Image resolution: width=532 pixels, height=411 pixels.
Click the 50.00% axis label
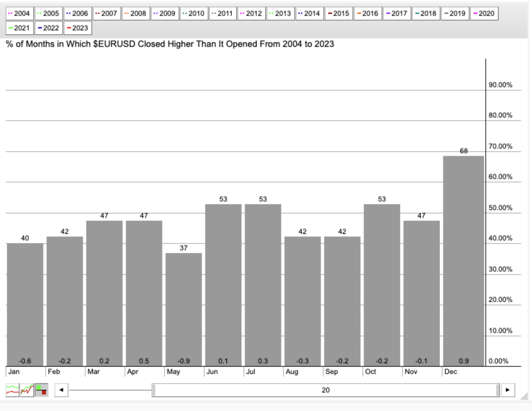pyautogui.click(x=500, y=208)
